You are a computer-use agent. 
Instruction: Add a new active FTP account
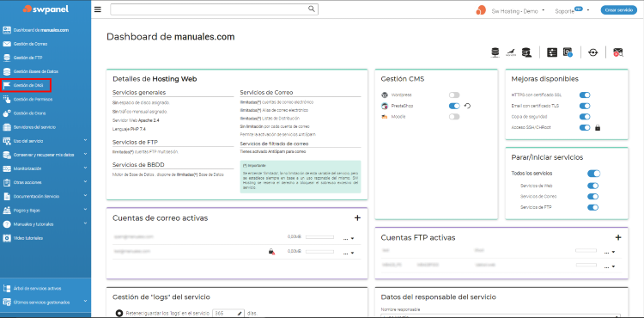click(618, 237)
